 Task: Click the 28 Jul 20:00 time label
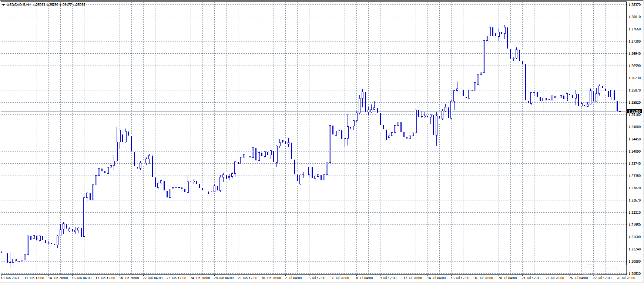[x=625, y=278]
